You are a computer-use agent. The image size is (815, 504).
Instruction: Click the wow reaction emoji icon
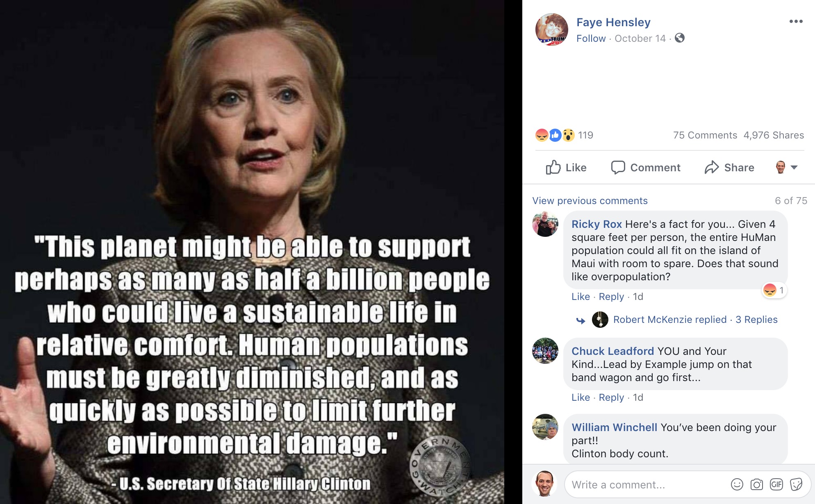click(x=568, y=136)
